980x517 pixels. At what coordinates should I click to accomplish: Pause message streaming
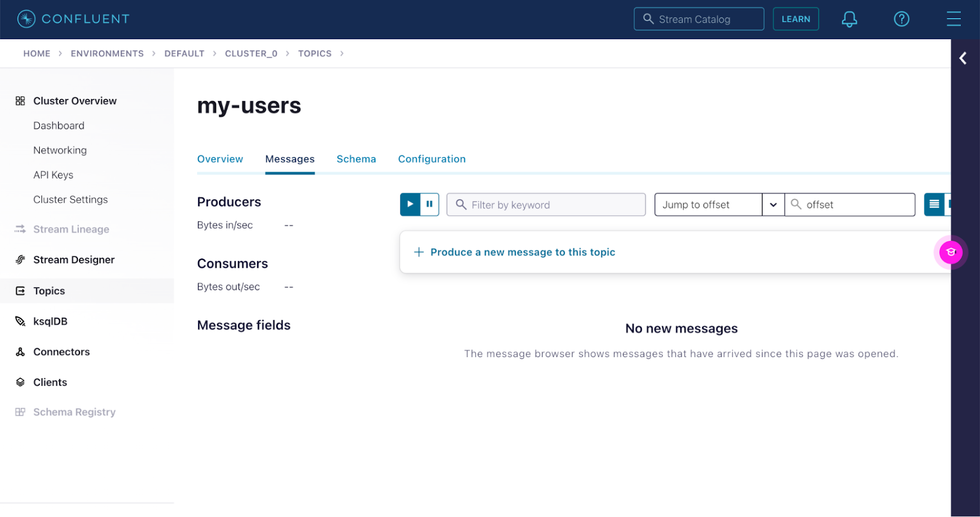click(429, 204)
